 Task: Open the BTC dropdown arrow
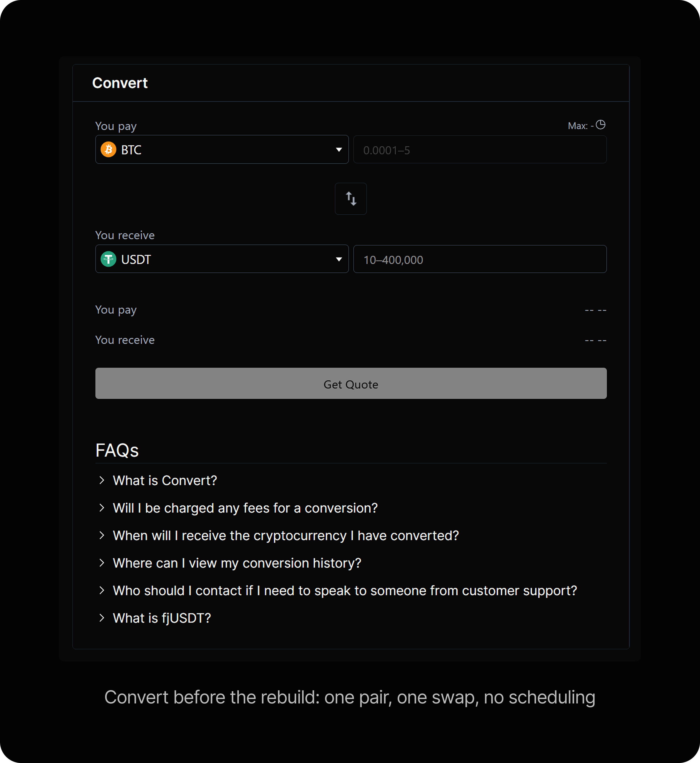[x=339, y=150]
